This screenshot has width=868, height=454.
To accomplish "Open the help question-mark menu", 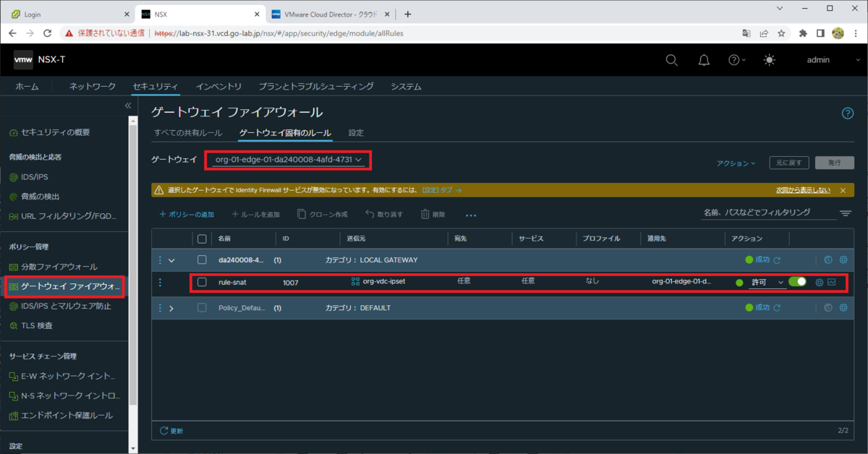I will [x=737, y=60].
